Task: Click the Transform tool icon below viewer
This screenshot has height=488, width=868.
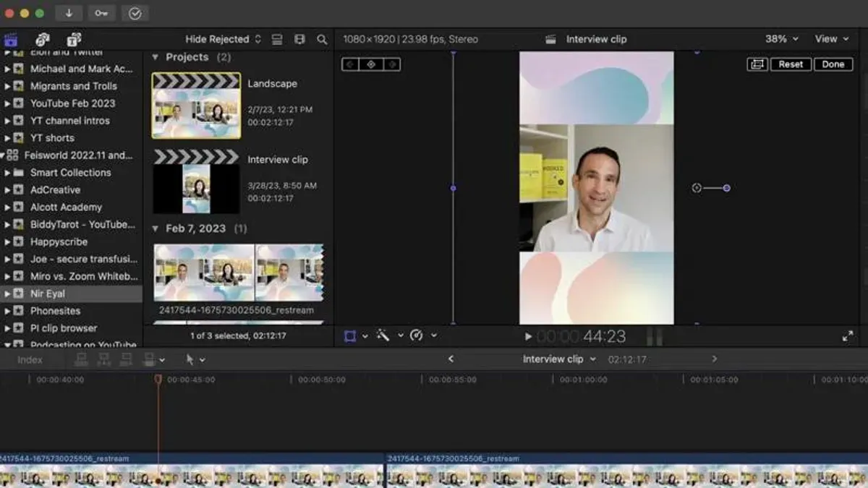Action: (x=350, y=335)
